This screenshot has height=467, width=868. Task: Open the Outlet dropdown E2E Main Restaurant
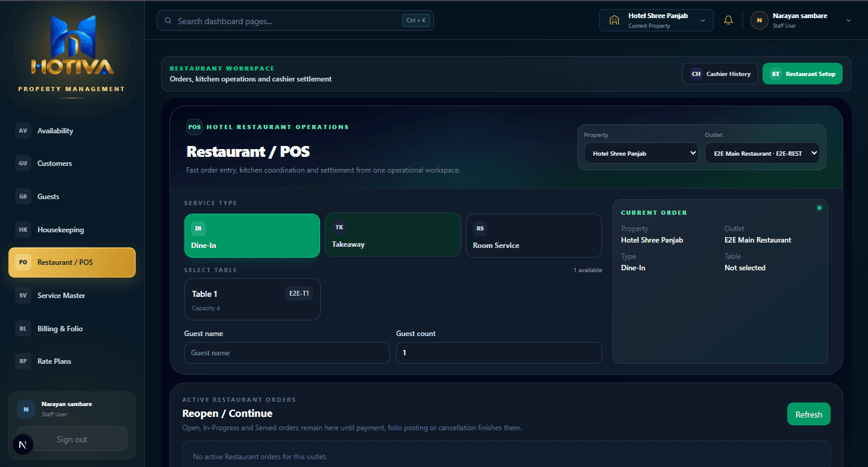[763, 153]
